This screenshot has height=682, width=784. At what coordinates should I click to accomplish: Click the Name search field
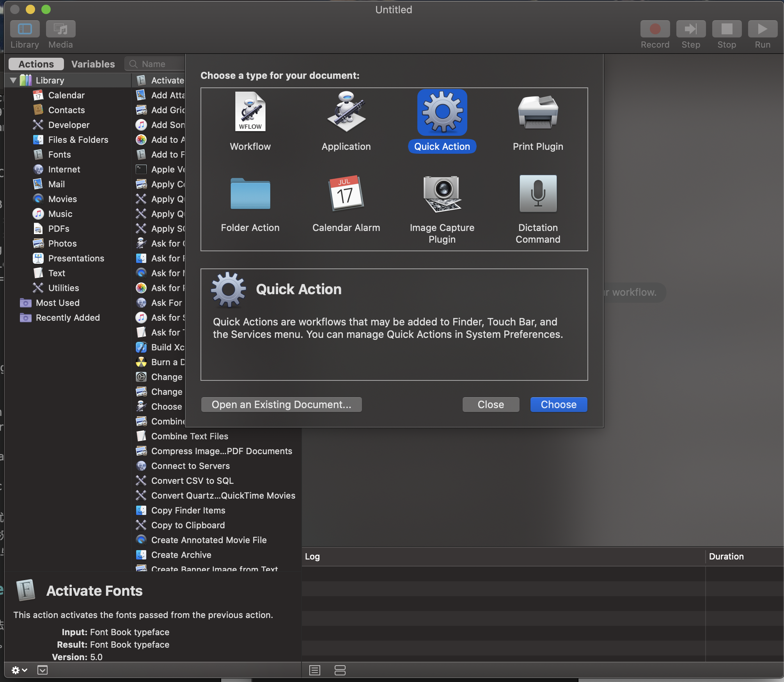pos(155,64)
